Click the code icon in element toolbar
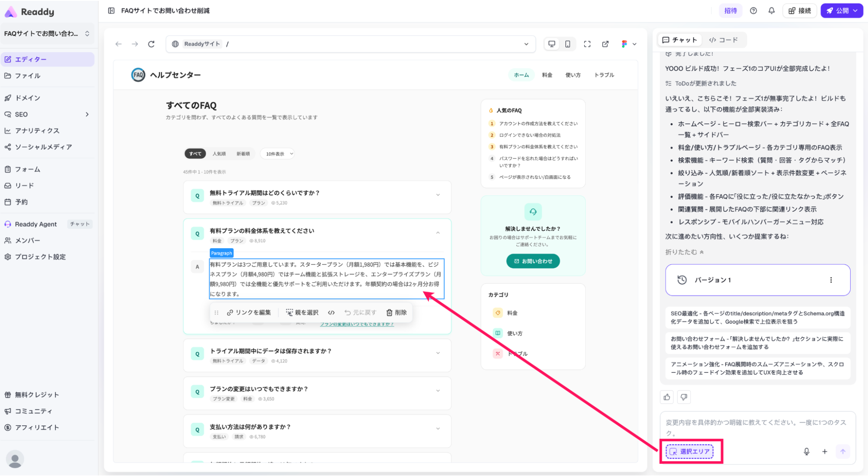 point(331,312)
